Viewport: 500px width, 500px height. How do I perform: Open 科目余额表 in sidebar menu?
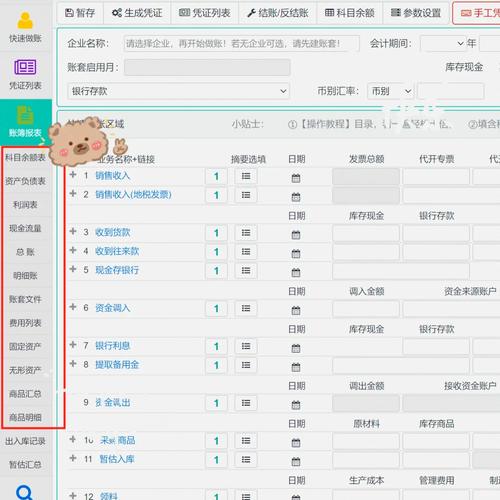coord(25,158)
